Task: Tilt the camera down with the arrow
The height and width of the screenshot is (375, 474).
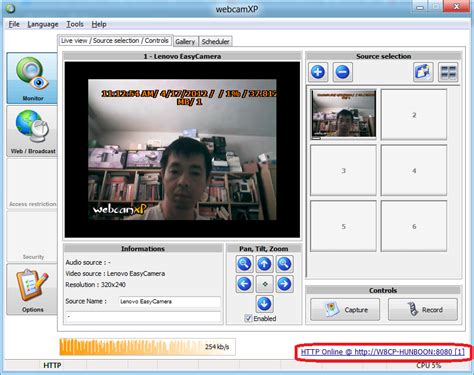Action: (x=264, y=304)
